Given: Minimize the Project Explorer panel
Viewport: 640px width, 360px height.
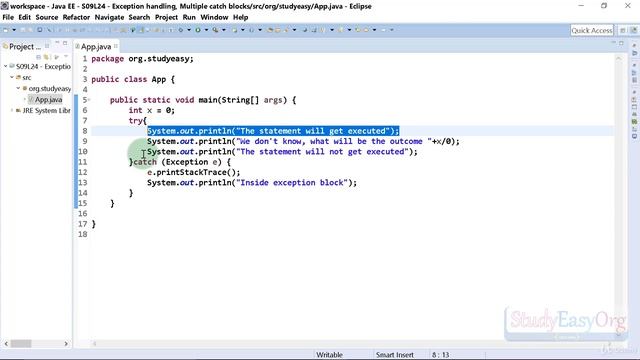Looking at the screenshot, I should coord(57,42).
